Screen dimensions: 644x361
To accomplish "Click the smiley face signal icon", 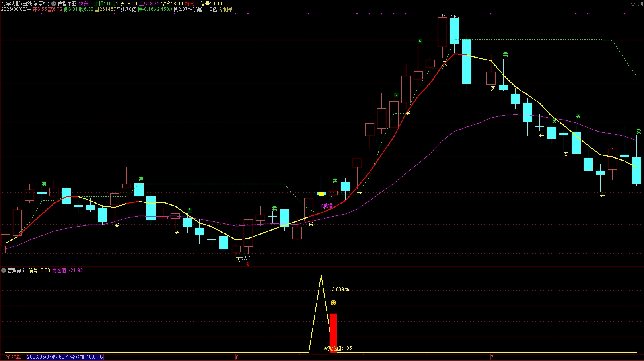I will point(333,303).
